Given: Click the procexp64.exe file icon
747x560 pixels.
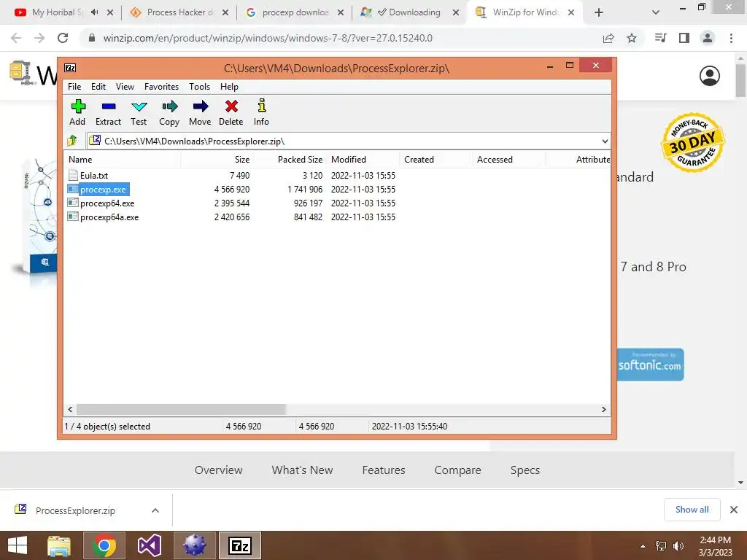Looking at the screenshot, I should tap(73, 203).
